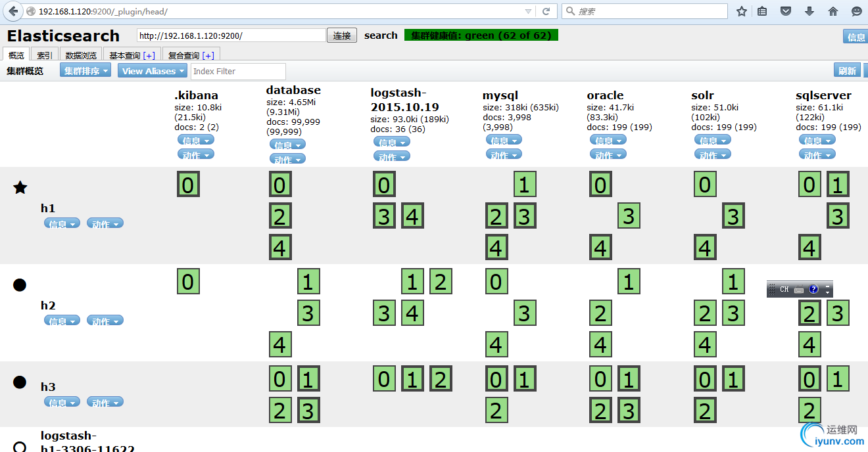The height and width of the screenshot is (452, 868).
Task: Select shard 0 of .kibana on node h2
Action: [188, 282]
